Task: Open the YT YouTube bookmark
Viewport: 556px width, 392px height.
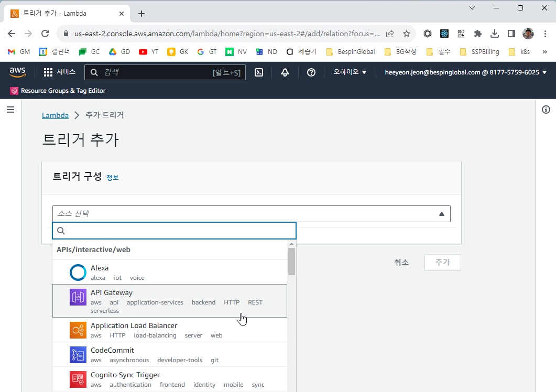Action: pos(149,52)
